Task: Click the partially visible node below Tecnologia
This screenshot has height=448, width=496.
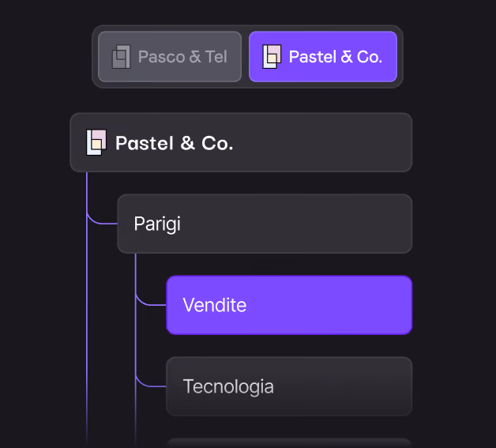Action: (x=289, y=443)
